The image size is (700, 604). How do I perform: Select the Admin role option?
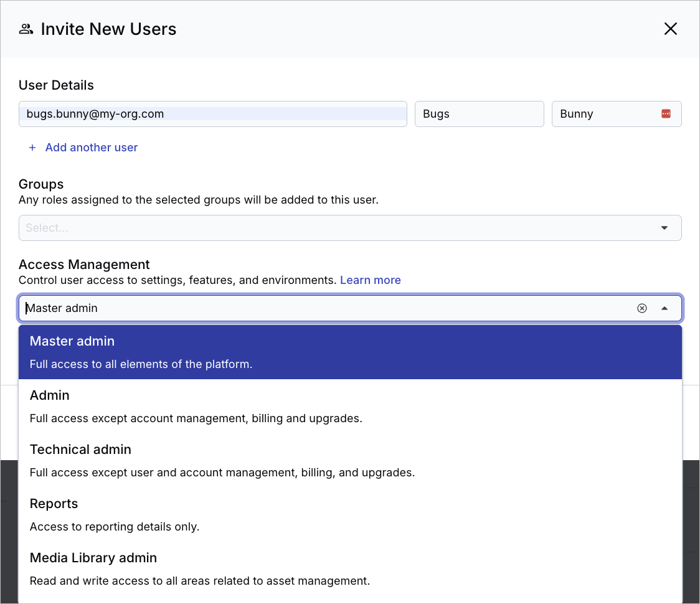coord(349,406)
